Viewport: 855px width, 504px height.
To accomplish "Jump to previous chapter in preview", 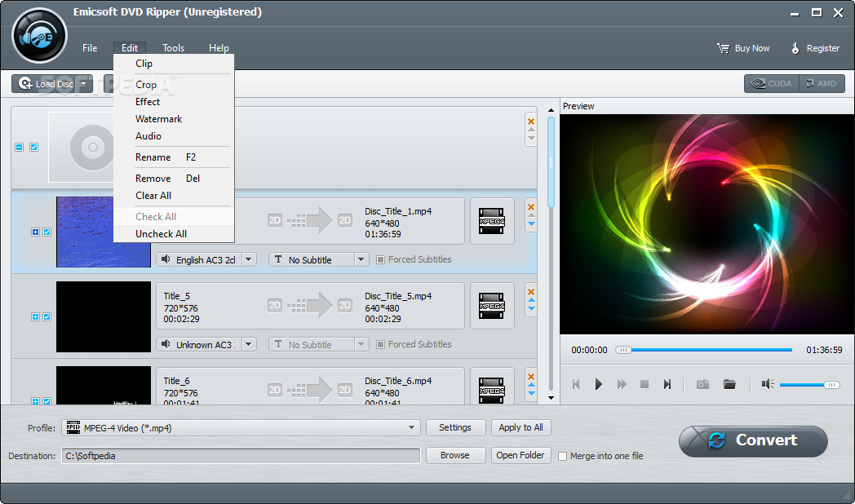I will tap(576, 384).
